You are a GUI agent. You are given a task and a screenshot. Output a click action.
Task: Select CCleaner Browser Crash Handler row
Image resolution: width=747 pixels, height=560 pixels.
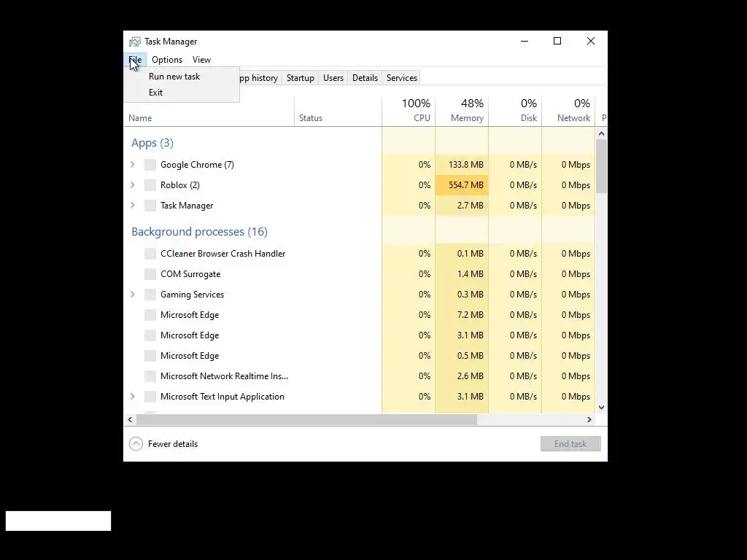[x=360, y=254]
